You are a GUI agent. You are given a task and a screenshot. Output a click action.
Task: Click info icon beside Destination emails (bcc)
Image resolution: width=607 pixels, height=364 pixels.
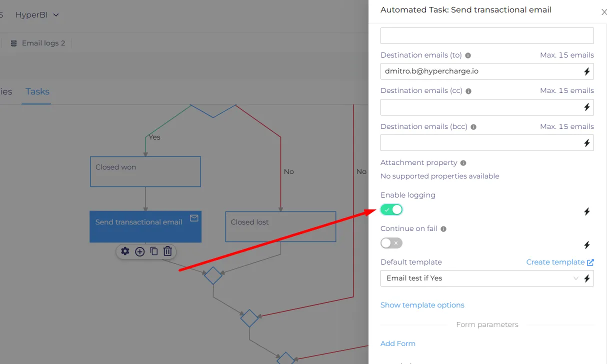pos(473,127)
